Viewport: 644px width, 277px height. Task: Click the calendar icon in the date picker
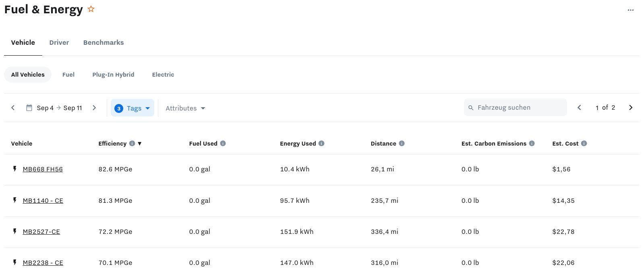click(29, 107)
